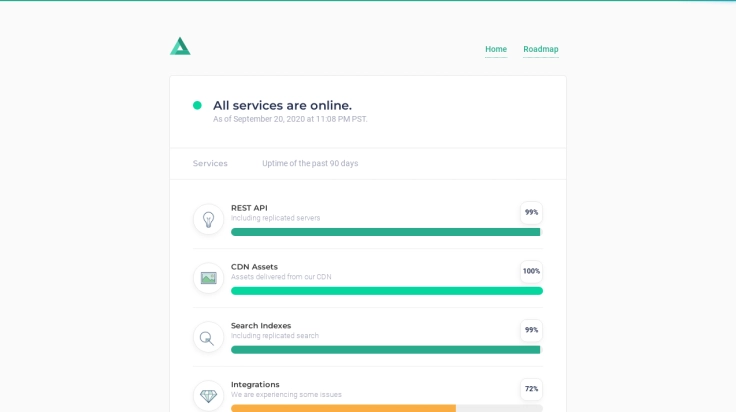Click the green triangle logo

pyautogui.click(x=180, y=46)
